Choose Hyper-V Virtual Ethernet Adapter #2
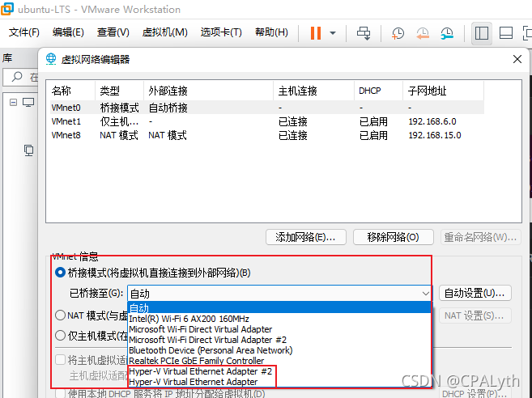The image size is (532, 398). (200, 371)
